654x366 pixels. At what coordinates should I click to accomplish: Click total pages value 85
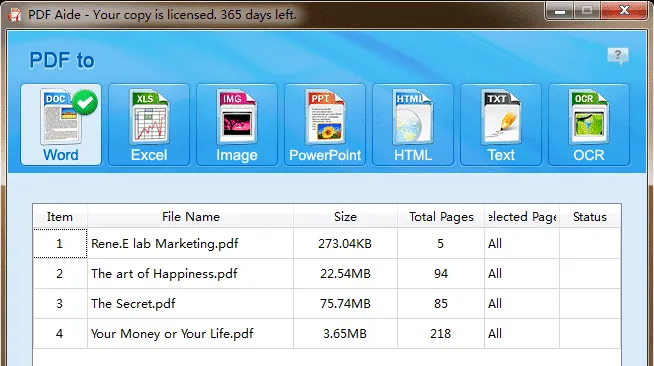[441, 303]
